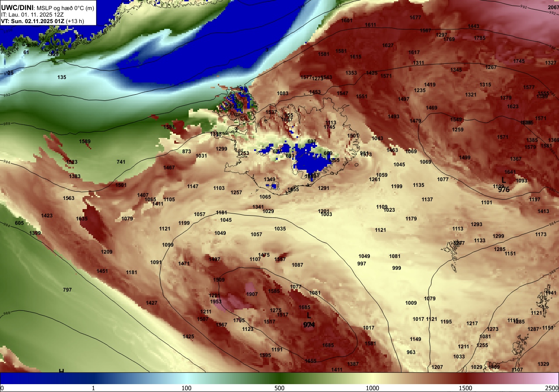Screen dimensions: 559x392
Task: Click the 1627 height value
Action: tap(388, 45)
